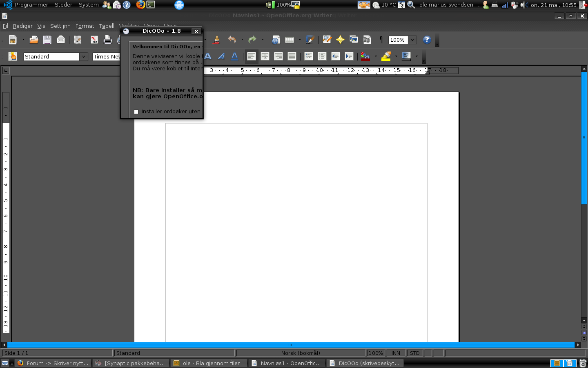Open OpenOffice Help question mark icon

[427, 40]
